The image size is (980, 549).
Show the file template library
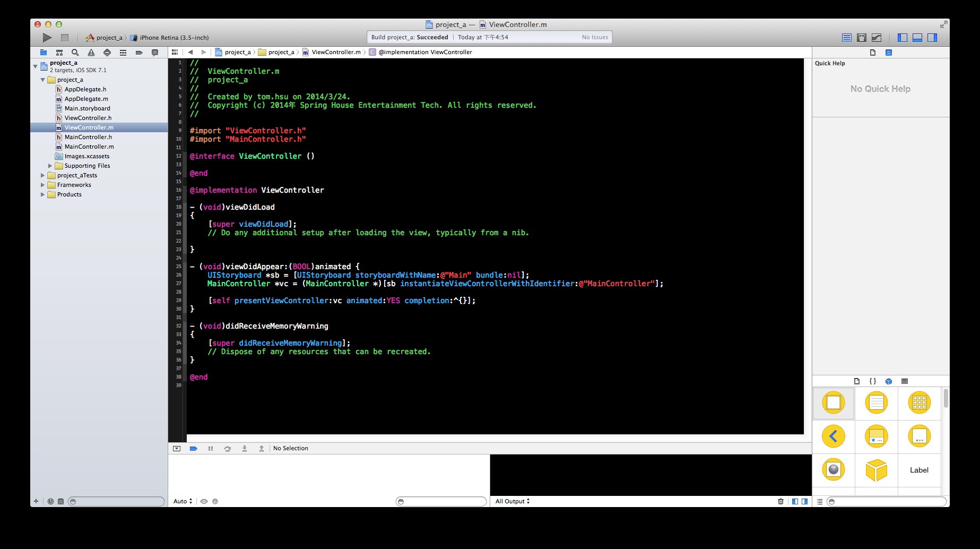(857, 381)
